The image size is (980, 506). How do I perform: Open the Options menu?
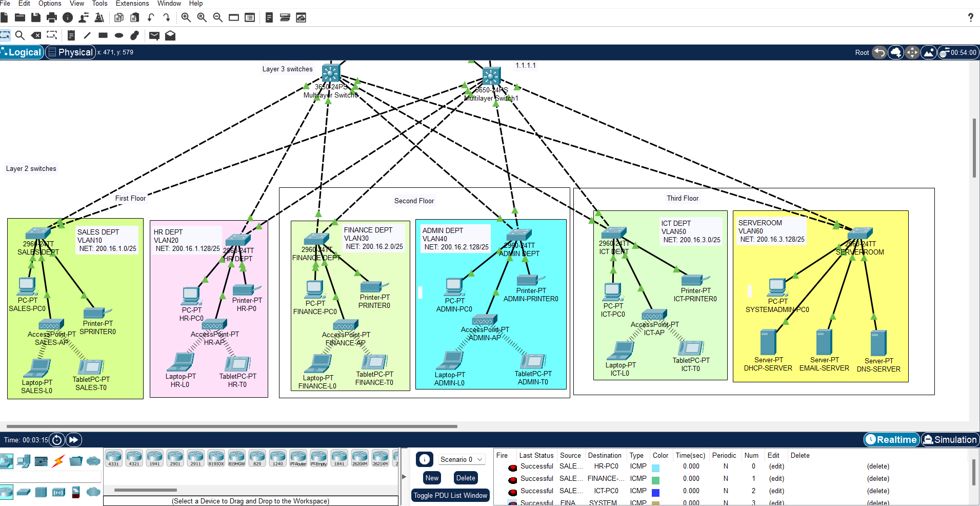tap(50, 4)
